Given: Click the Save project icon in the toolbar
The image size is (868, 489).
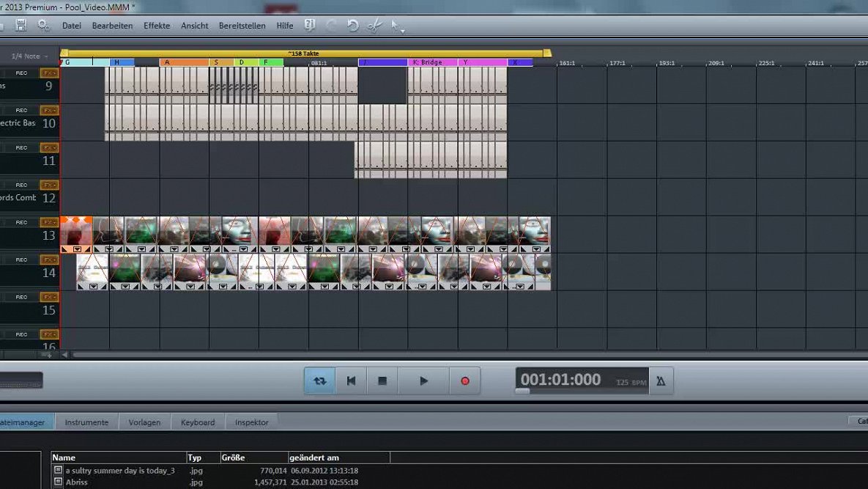Looking at the screenshot, I should pos(21,25).
